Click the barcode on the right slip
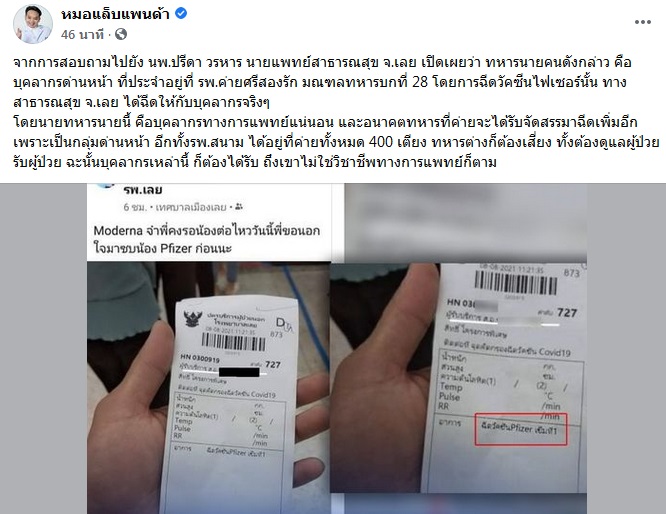 [515, 283]
